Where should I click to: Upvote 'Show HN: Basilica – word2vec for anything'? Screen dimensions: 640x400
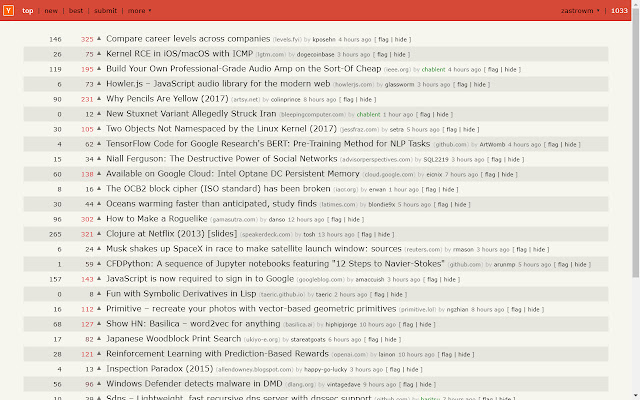point(99,323)
